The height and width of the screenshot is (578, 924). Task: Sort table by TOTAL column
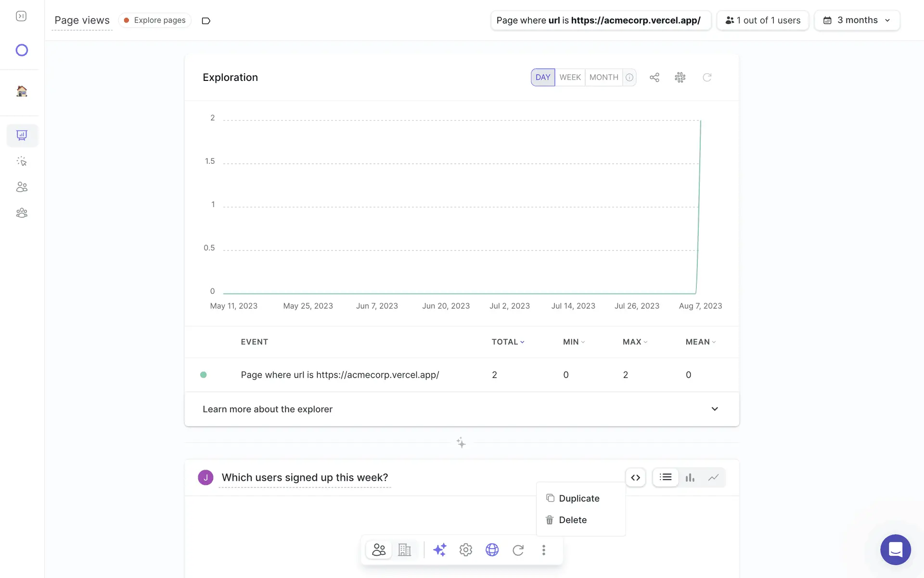pyautogui.click(x=507, y=342)
